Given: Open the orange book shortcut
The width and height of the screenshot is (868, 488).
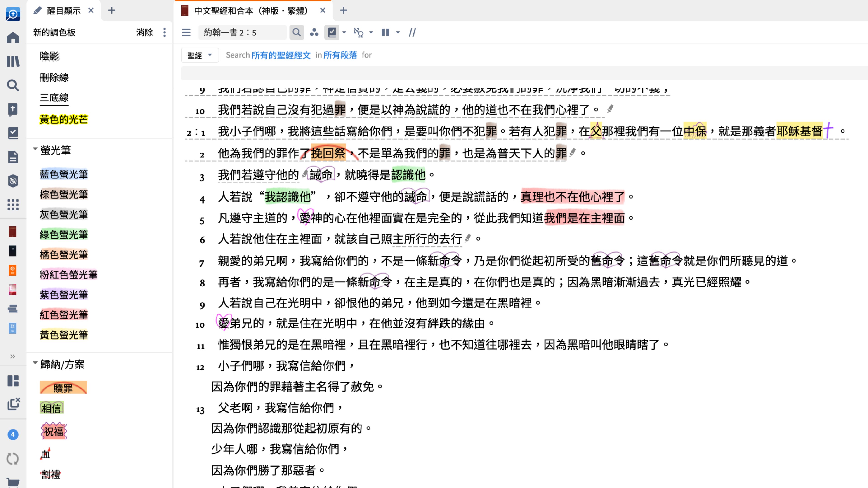Looking at the screenshot, I should click(12, 270).
